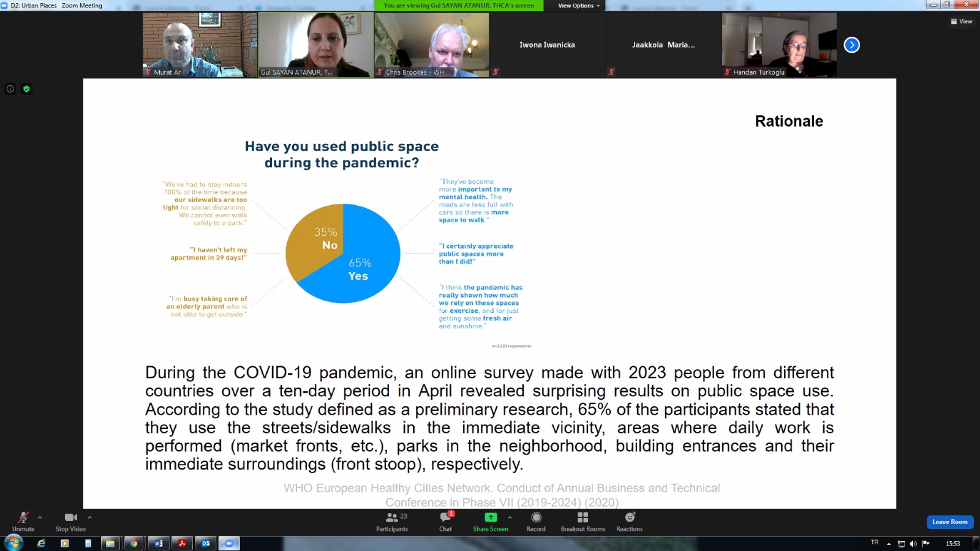Expand audio options caret beside Unmute
This screenshot has width=980, height=551.
[x=40, y=517]
